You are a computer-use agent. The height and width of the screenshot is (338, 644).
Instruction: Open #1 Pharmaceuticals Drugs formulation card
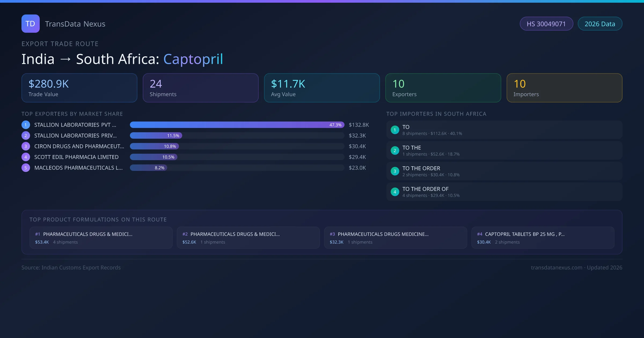click(x=101, y=238)
